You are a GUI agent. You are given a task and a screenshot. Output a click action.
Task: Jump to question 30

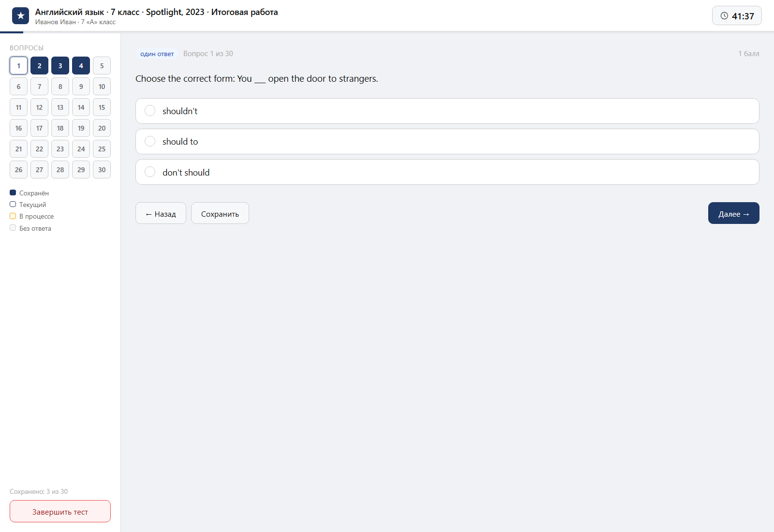(102, 170)
